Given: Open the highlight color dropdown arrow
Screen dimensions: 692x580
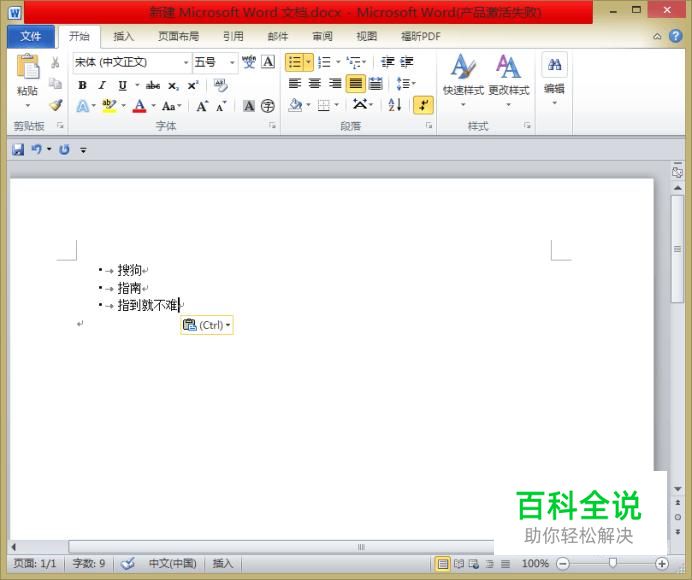Looking at the screenshot, I should tap(124, 106).
